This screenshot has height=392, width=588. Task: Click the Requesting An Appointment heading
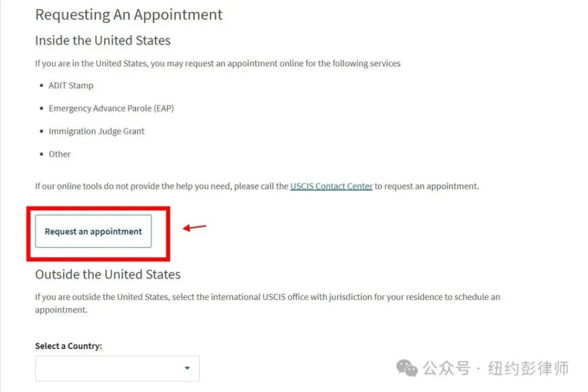[129, 14]
